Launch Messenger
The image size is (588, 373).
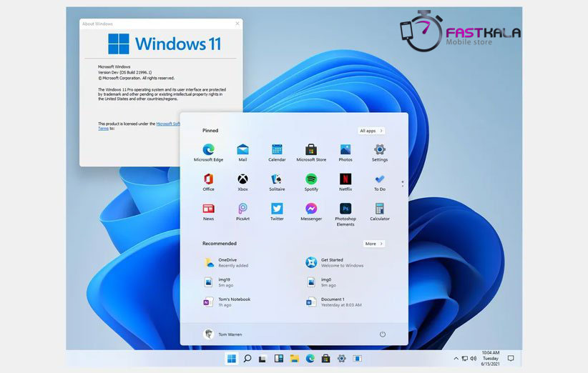click(x=311, y=212)
